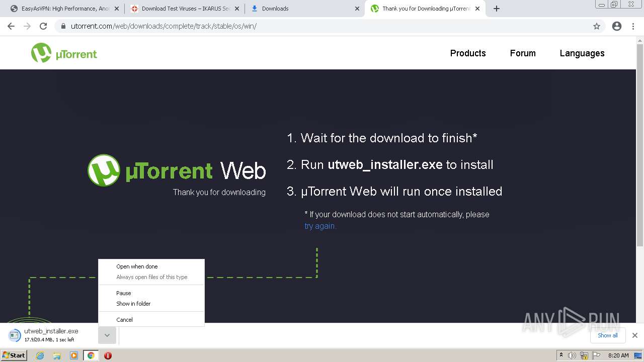Click the taskbar clock showing 8:20 AM
Viewport: 644px width, 362px height.
618,355
